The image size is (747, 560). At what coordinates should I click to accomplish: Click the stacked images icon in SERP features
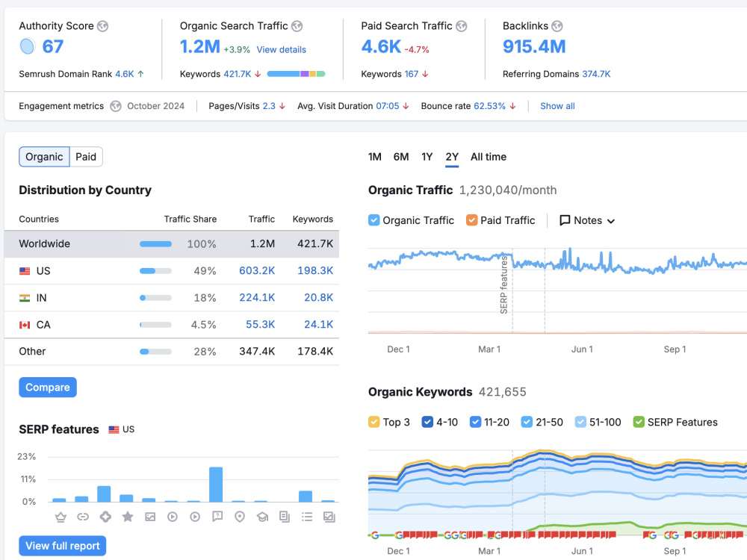(329, 517)
